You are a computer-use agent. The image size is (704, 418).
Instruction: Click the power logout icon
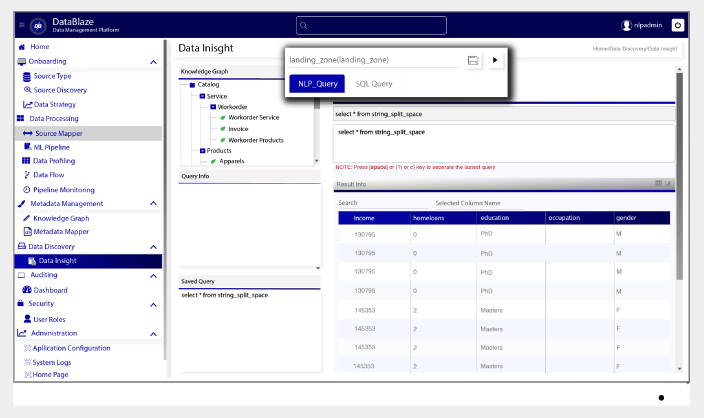678,25
